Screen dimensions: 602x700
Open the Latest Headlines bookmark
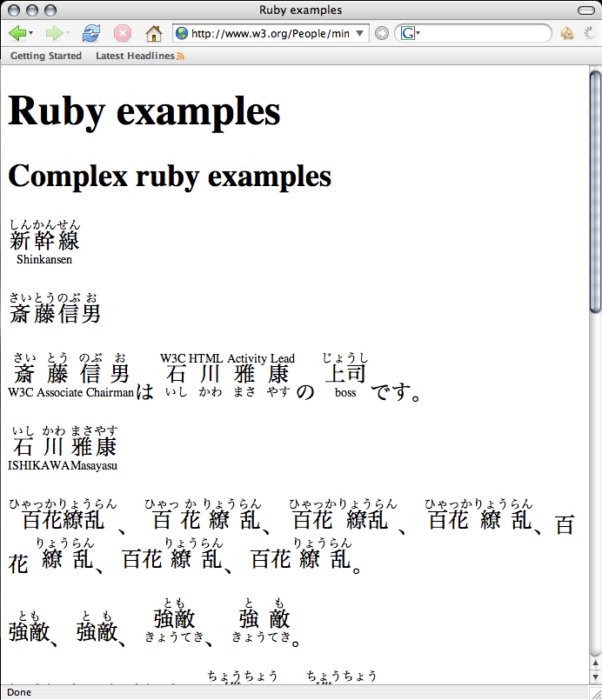coord(135,56)
